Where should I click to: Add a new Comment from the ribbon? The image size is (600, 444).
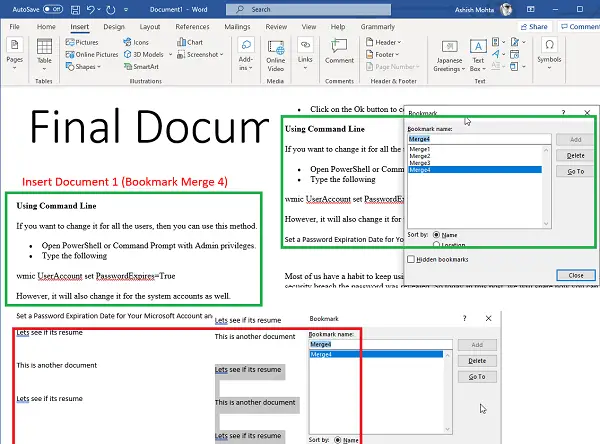click(x=339, y=51)
